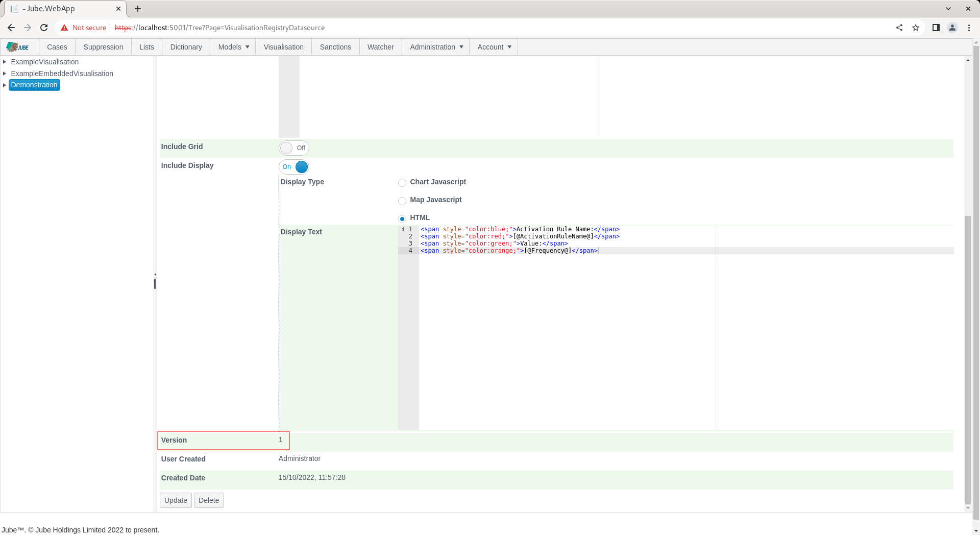
Task: Click code line 1 with color:blue span
Action: coord(520,229)
